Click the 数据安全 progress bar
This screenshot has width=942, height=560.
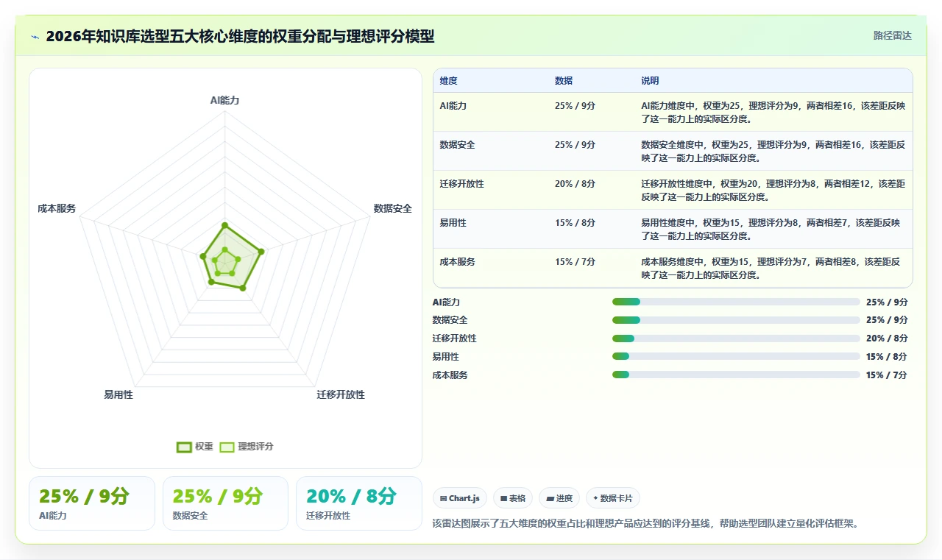click(x=736, y=320)
